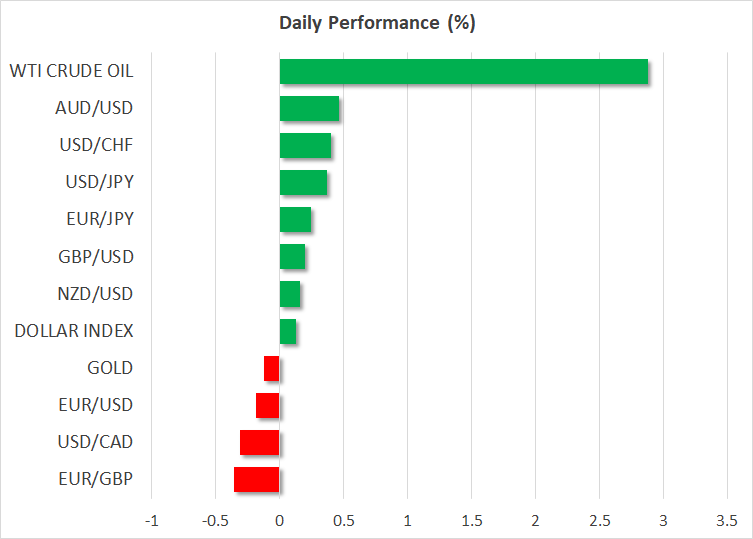
Task: Select the DOLLAR INDEX category label
Action: tap(74, 331)
